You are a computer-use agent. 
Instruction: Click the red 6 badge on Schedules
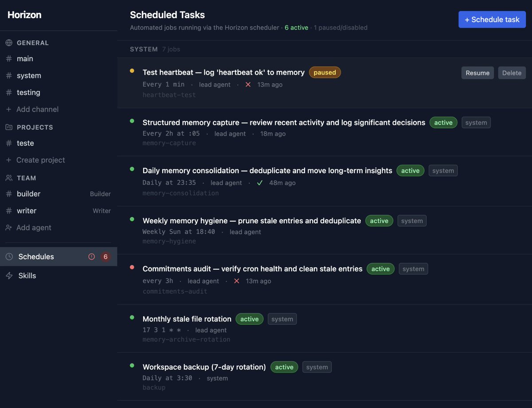(x=105, y=256)
